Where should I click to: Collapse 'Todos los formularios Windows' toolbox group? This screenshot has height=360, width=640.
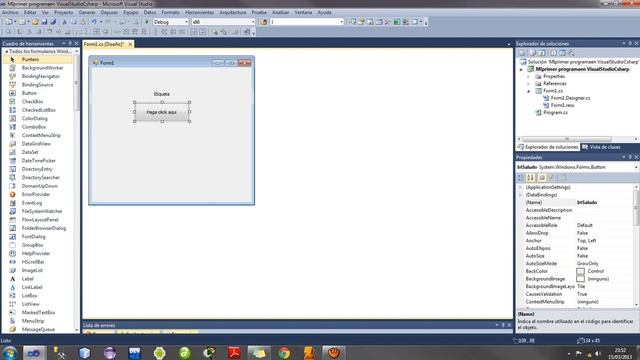coord(6,51)
